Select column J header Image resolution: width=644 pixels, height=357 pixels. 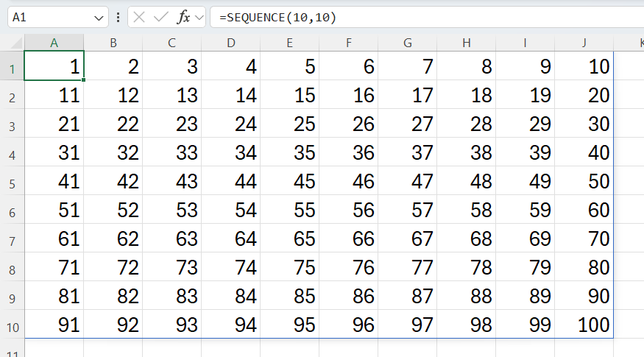tap(584, 43)
